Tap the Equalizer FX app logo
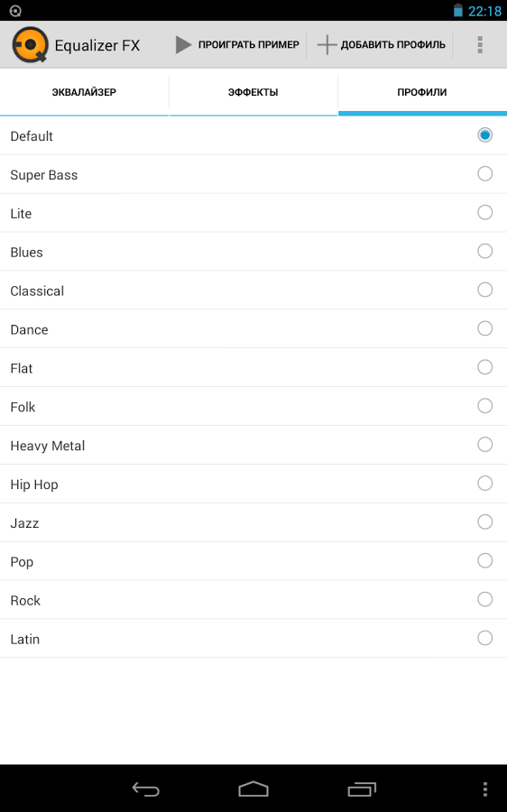The image size is (507, 812). (x=30, y=44)
